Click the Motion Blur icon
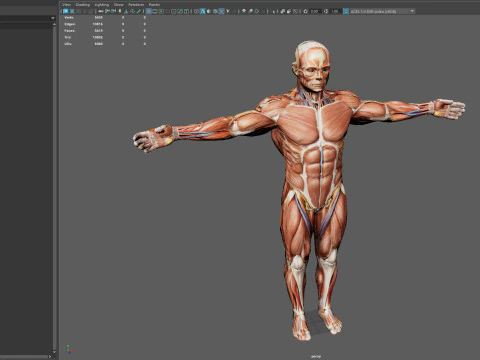Viewport: 480px width, 360px height. 250,11
